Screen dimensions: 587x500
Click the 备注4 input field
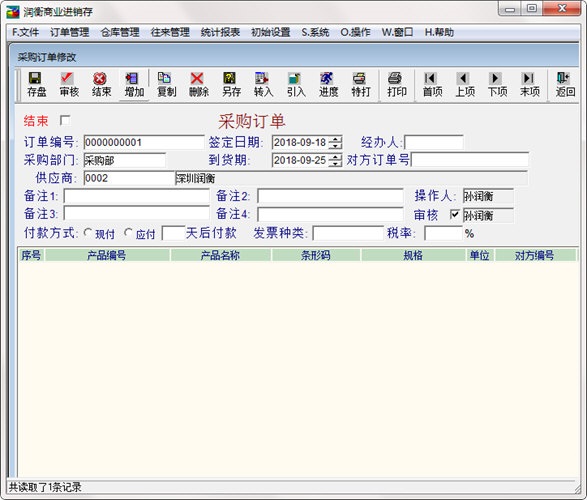click(x=330, y=214)
